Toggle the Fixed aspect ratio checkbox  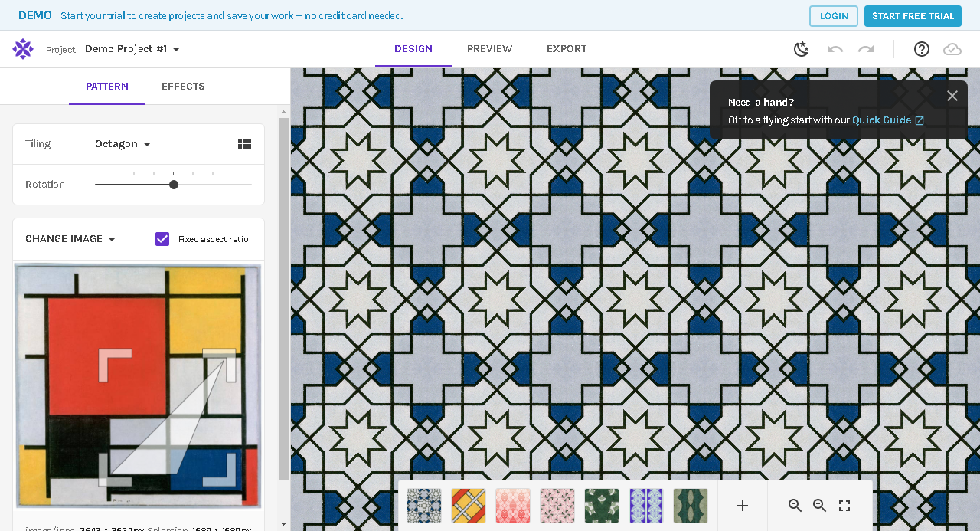pos(162,239)
